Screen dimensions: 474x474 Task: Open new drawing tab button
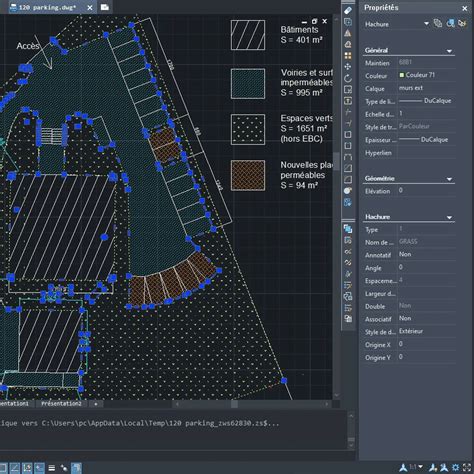click(105, 7)
